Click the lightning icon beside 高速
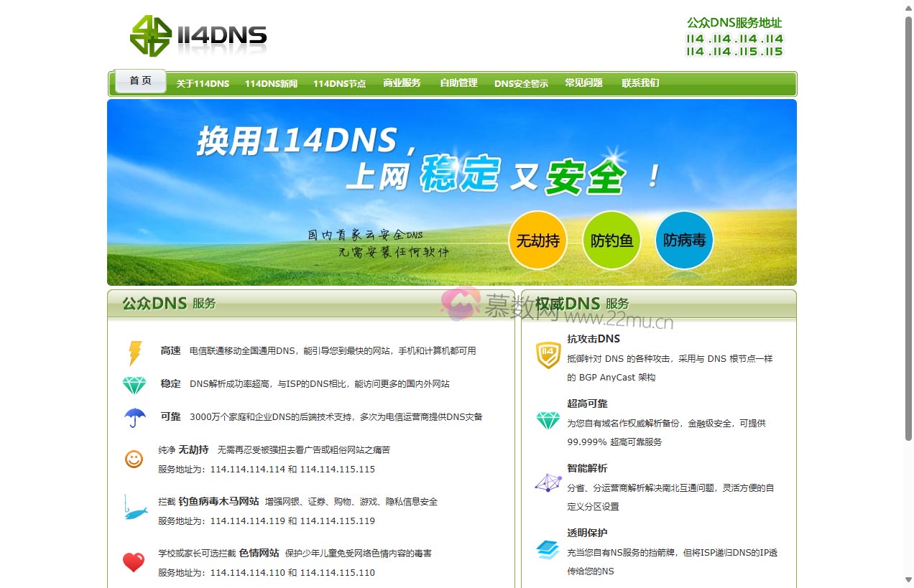Image resolution: width=914 pixels, height=588 pixels. 135,351
